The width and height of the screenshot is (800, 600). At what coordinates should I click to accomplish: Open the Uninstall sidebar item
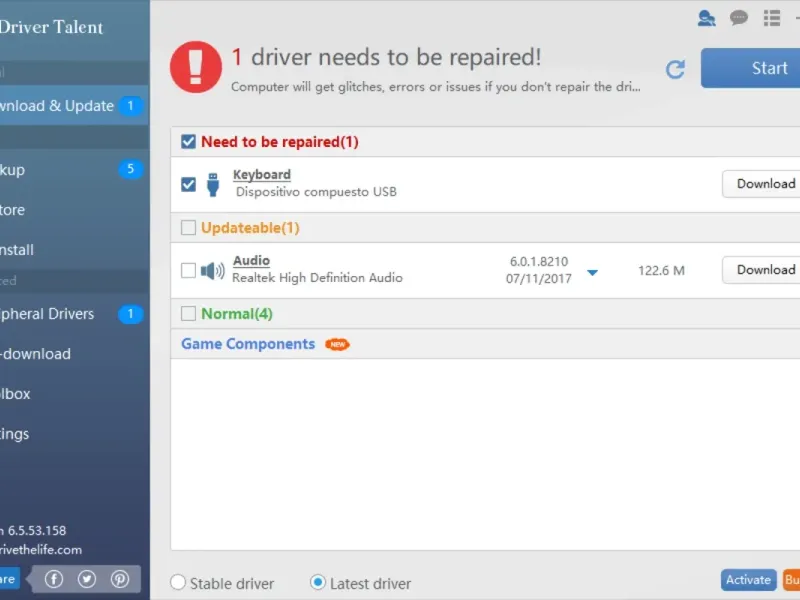(74, 249)
